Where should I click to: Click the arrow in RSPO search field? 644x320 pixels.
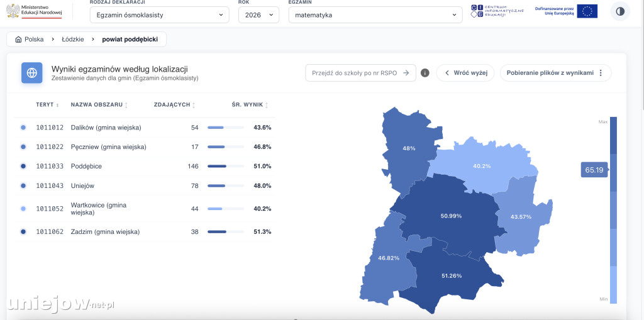point(406,73)
